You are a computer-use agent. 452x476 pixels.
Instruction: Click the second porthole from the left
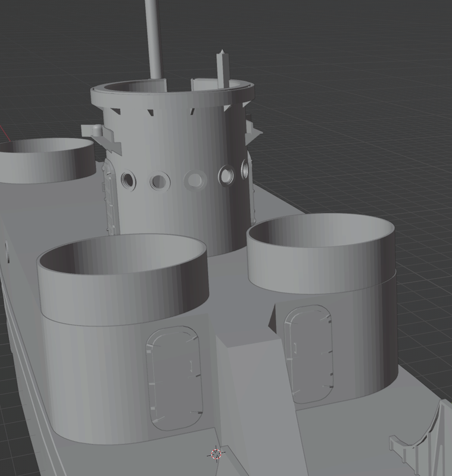tap(160, 180)
